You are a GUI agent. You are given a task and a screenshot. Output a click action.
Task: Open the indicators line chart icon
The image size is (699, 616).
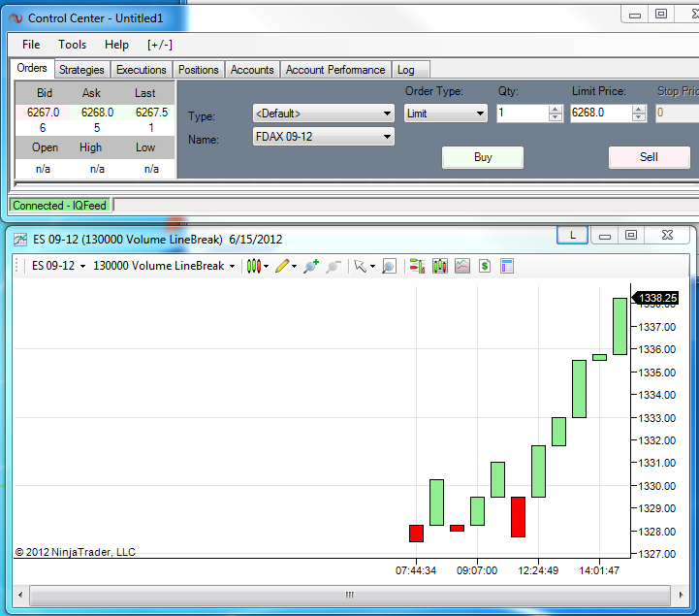tap(462, 267)
